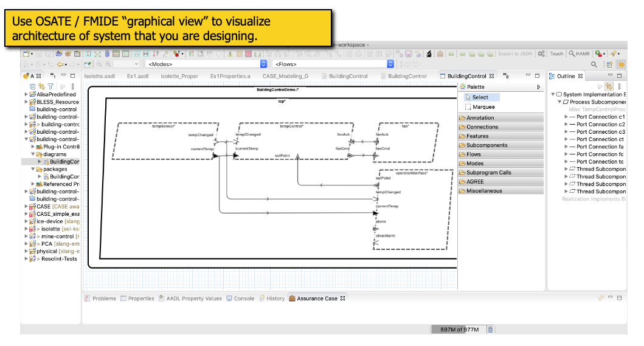644x346 pixels.
Task: Select the Marquee tool in Palette
Action: (x=483, y=107)
